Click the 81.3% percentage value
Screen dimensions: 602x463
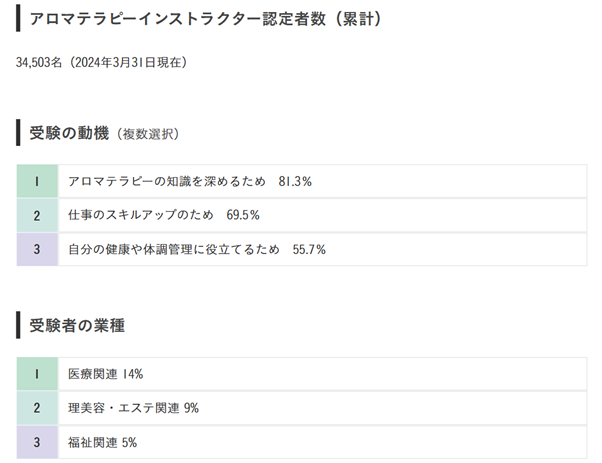[x=295, y=182]
